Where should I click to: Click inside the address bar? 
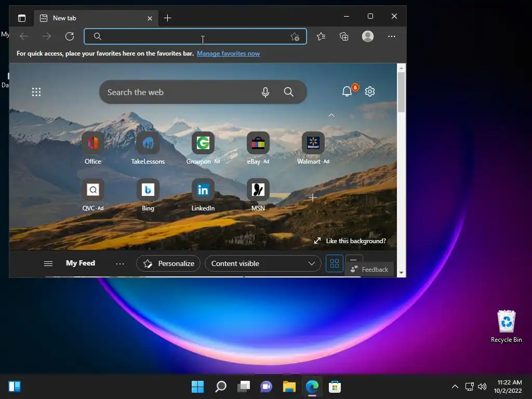click(195, 36)
